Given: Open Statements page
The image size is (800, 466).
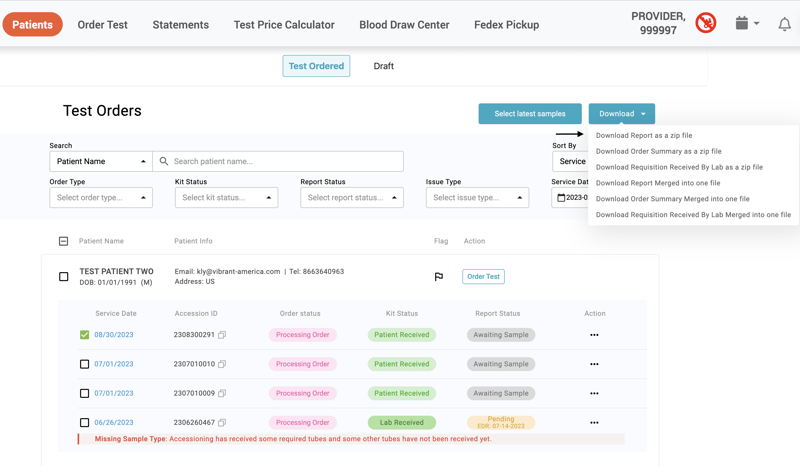Looking at the screenshot, I should (x=181, y=24).
